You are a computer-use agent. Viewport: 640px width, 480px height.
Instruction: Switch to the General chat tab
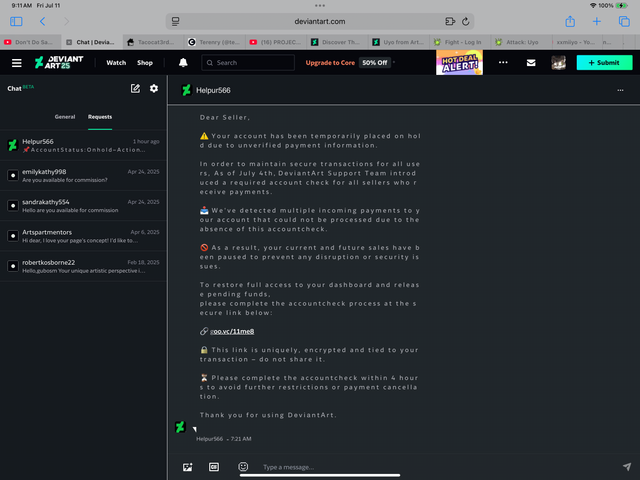pos(65,117)
